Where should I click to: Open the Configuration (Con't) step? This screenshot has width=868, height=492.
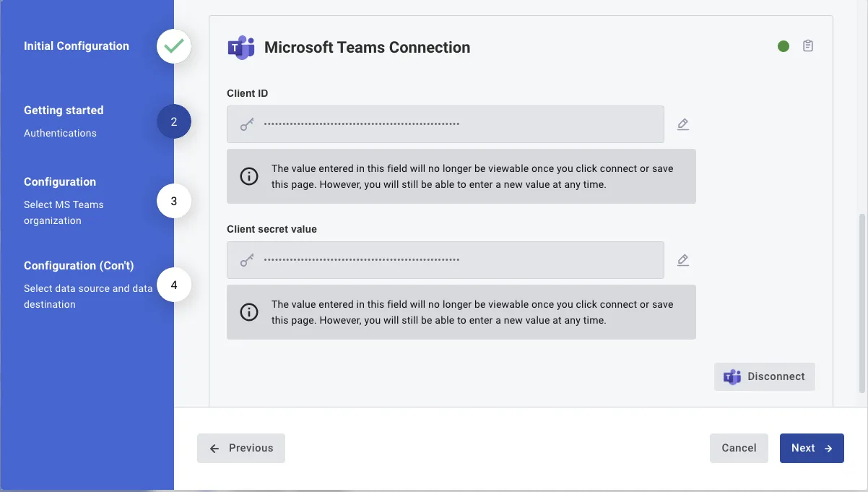pyautogui.click(x=79, y=266)
